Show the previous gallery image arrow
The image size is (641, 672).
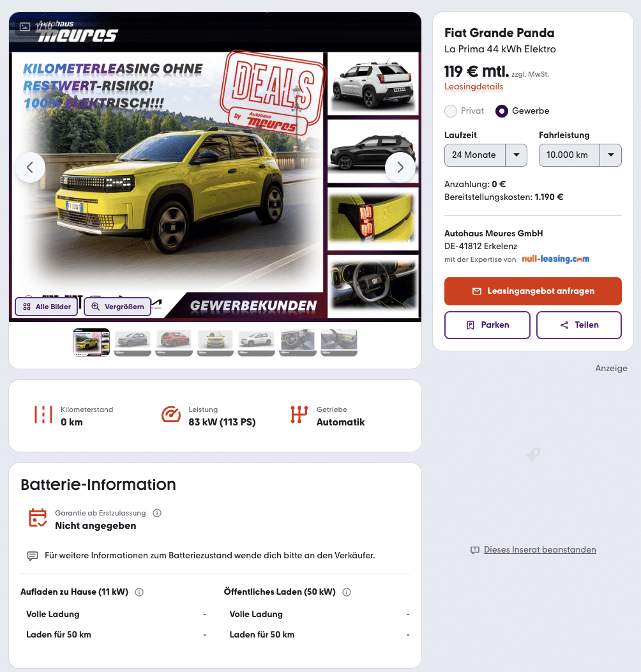[30, 167]
